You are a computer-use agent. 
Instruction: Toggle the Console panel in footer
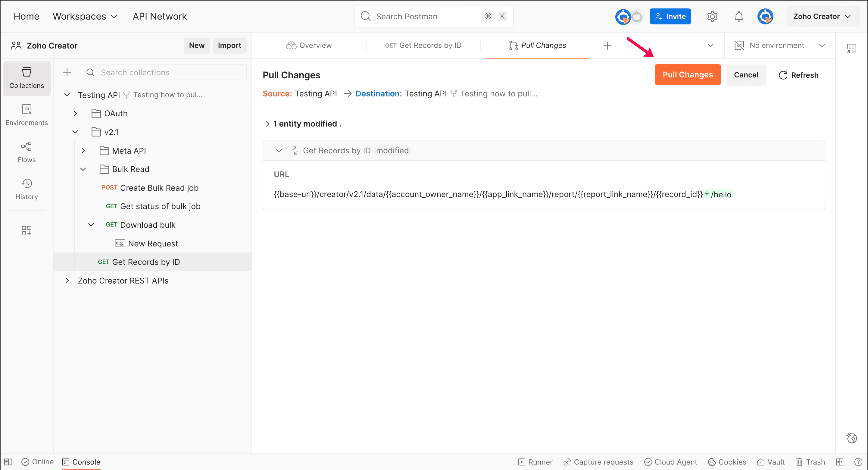pyautogui.click(x=81, y=462)
